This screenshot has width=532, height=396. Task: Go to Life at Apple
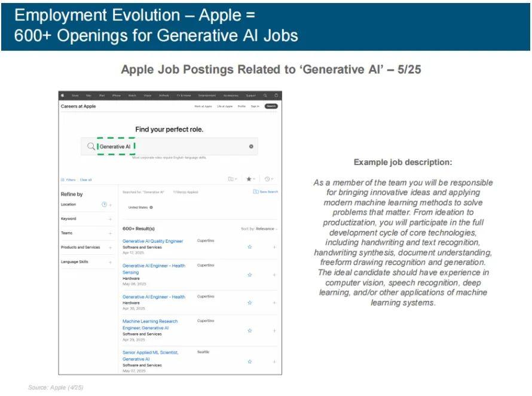pos(225,106)
